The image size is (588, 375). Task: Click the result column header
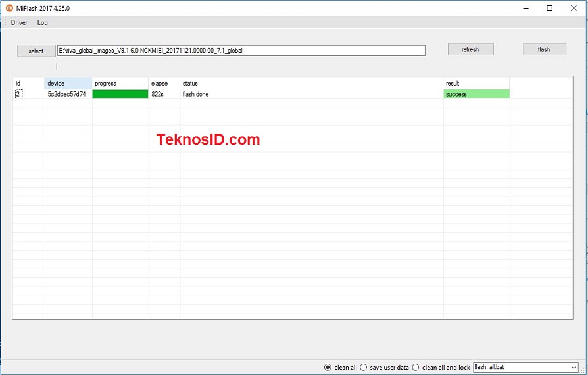click(476, 84)
